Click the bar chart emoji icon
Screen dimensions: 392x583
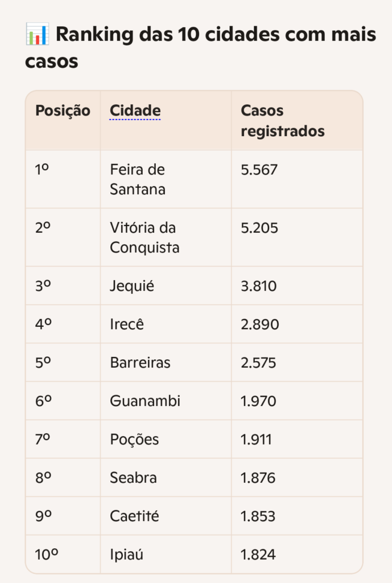pos(37,34)
